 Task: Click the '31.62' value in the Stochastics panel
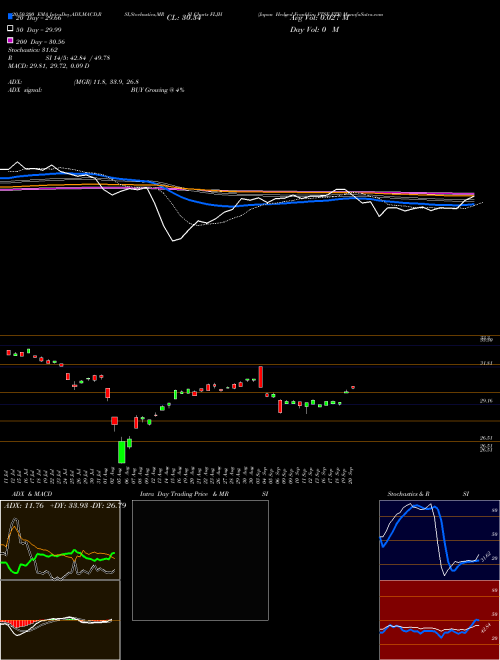click(x=484, y=556)
